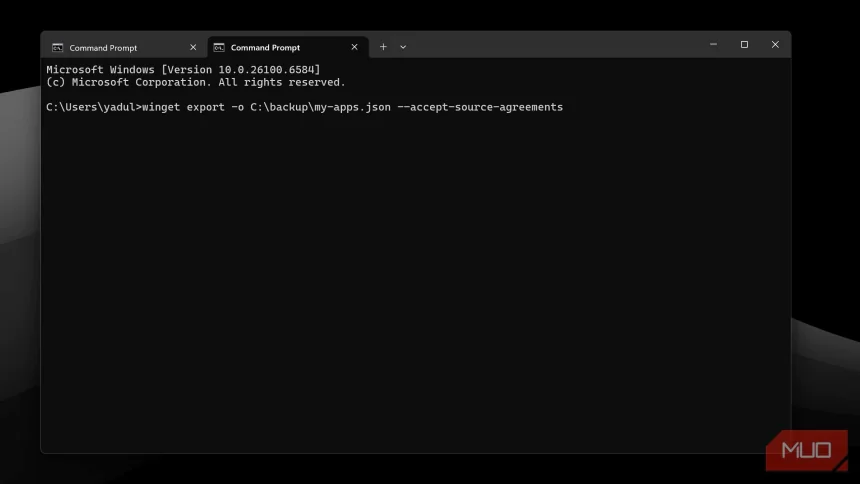Close the second Command Prompt tab
Image resolution: width=860 pixels, height=484 pixels.
354,47
